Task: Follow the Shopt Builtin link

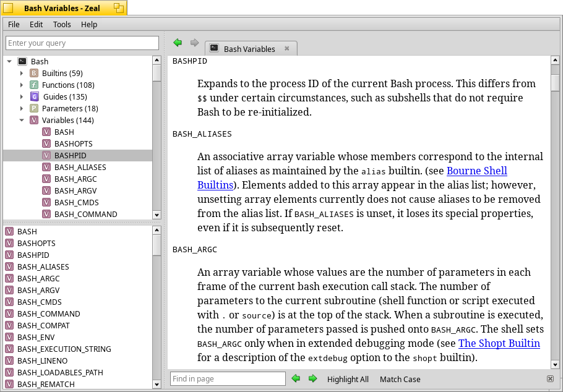Action: [499, 343]
